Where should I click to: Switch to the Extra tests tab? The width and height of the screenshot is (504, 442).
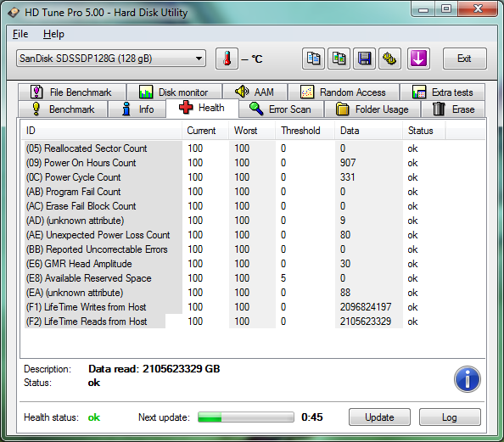[x=442, y=92]
